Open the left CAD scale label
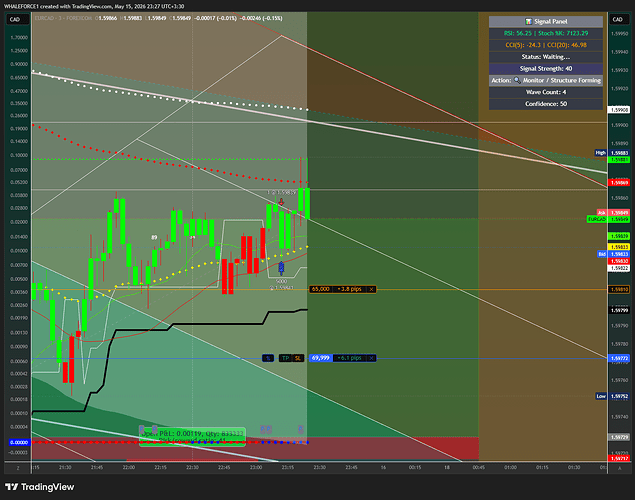This screenshot has height=500, width=635. tap(15, 19)
